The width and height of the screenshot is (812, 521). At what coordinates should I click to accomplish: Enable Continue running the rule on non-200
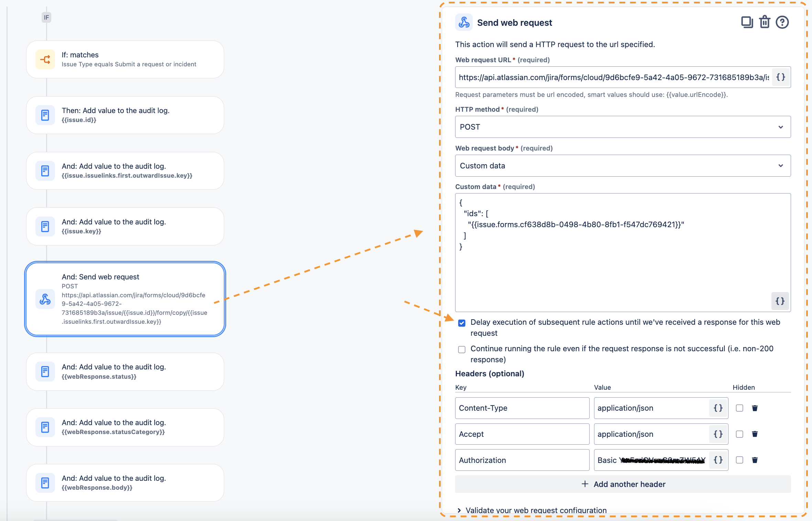coord(462,350)
